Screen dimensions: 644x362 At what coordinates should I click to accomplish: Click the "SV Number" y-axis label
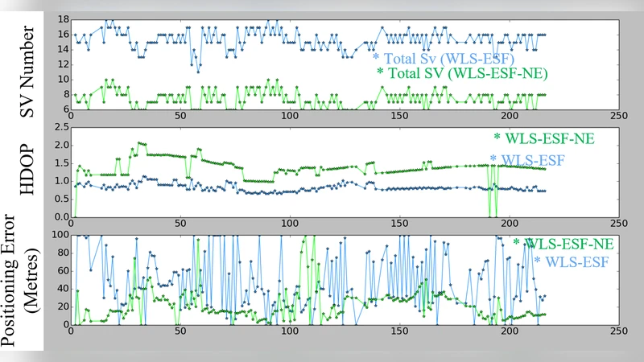[x=28, y=64]
